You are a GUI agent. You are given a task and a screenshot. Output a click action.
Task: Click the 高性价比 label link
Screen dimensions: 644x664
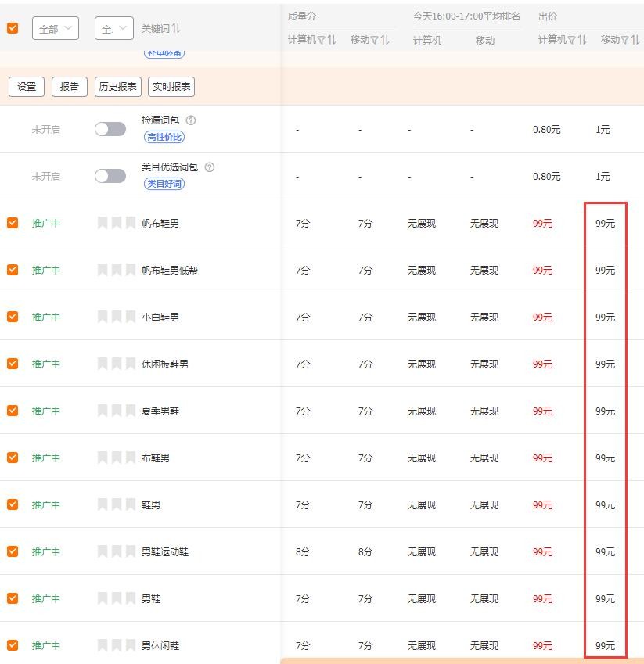(164, 137)
